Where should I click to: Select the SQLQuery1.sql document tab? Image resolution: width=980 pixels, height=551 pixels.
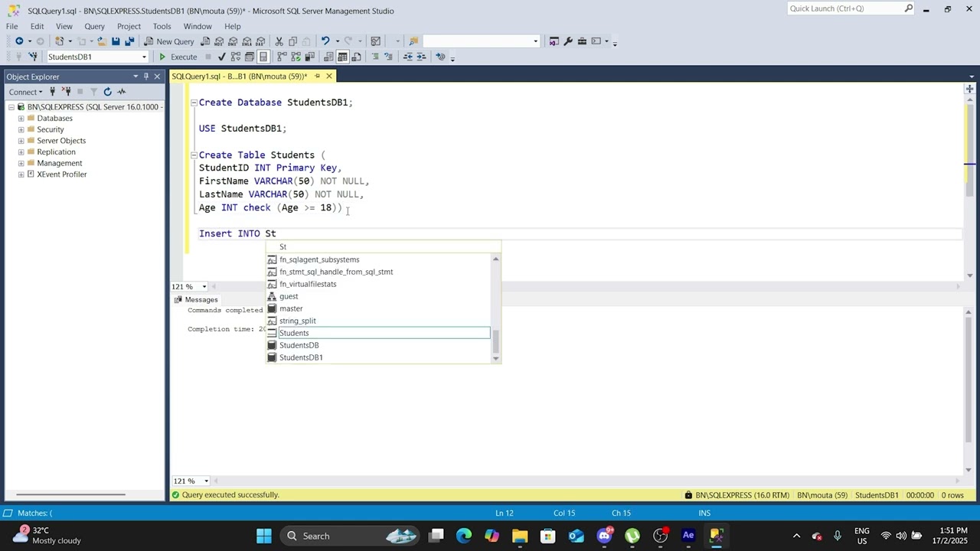click(239, 77)
